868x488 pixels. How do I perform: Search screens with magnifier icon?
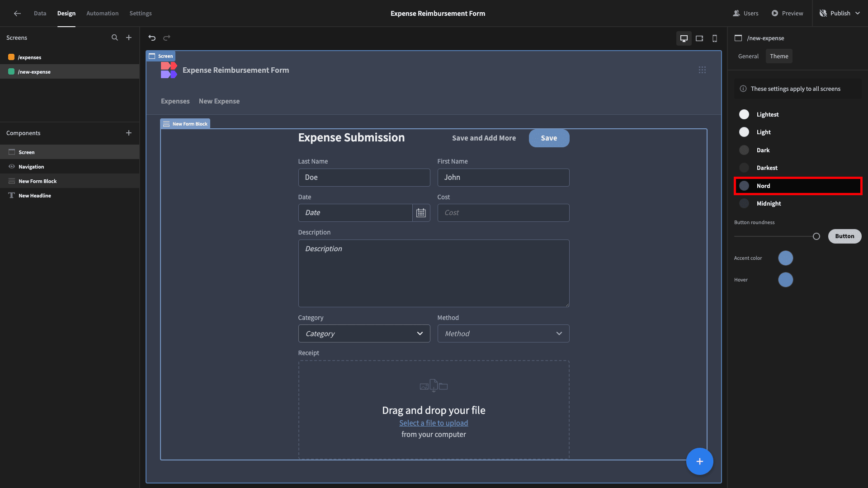[x=115, y=38]
